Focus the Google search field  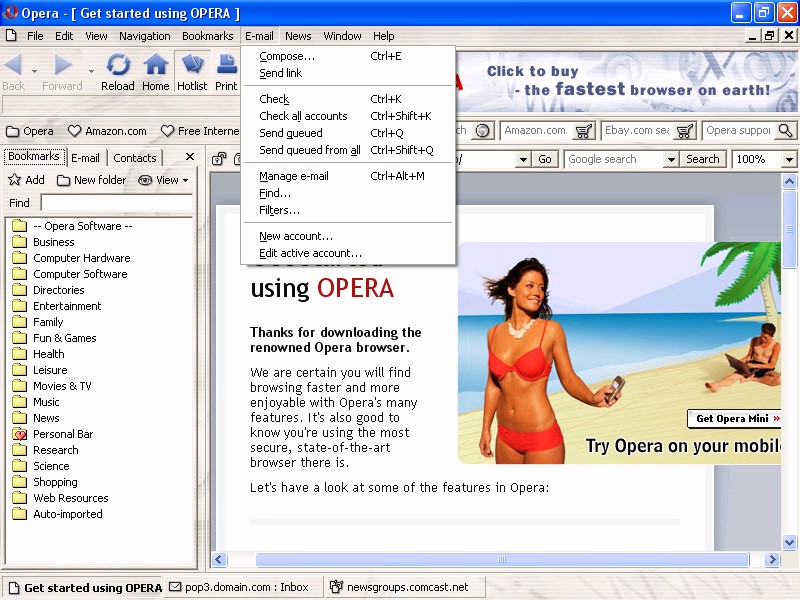point(614,160)
